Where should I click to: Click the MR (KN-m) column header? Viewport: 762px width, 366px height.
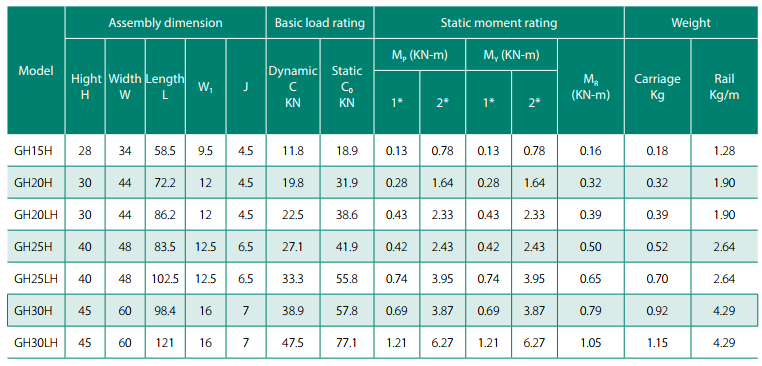point(590,87)
